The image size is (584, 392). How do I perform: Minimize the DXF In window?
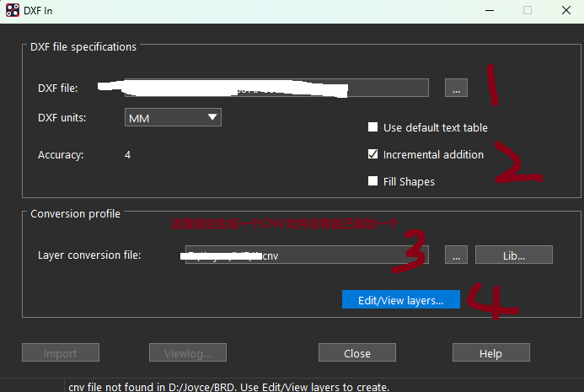click(x=490, y=10)
